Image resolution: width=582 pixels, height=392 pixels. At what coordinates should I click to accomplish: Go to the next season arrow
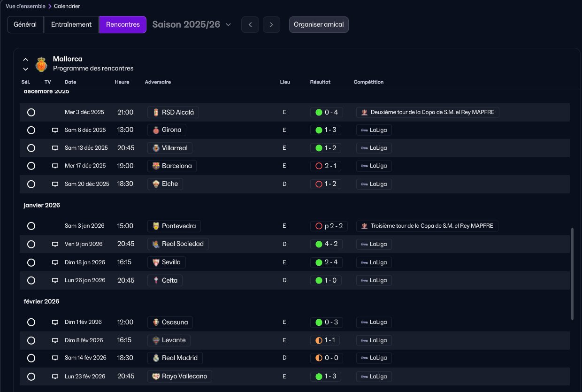(x=271, y=24)
